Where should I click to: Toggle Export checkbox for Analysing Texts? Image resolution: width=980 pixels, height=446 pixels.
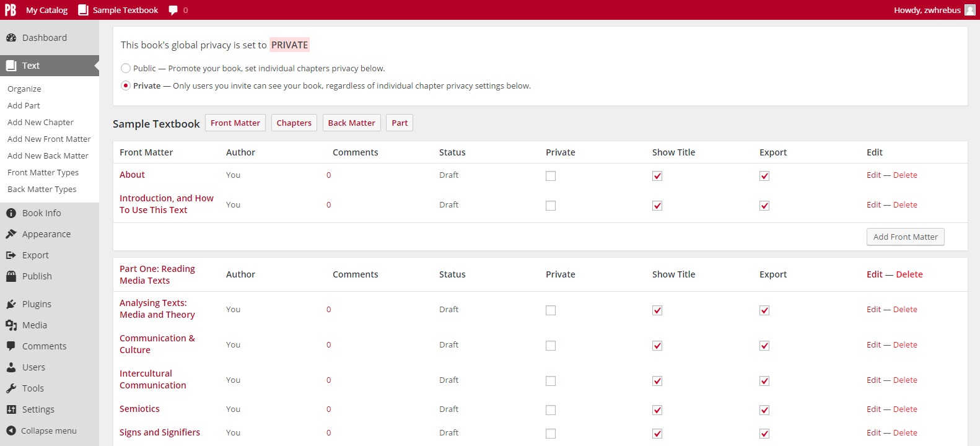pyautogui.click(x=764, y=310)
